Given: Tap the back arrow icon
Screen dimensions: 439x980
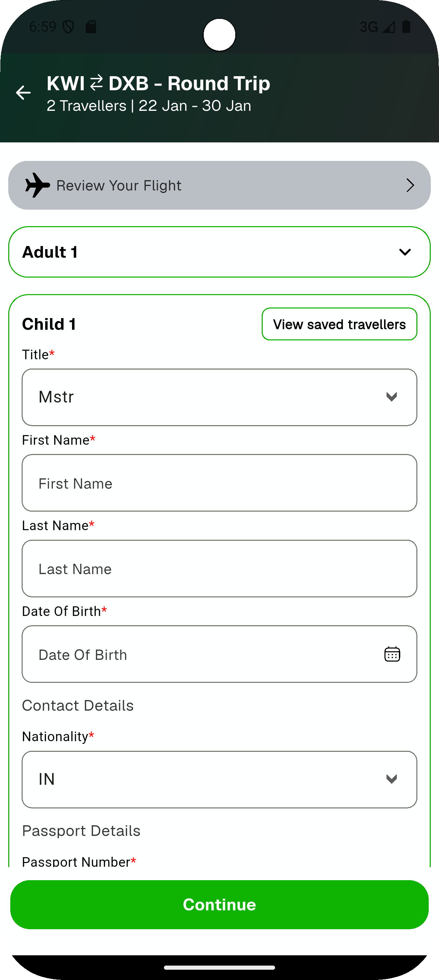Looking at the screenshot, I should point(23,92).
